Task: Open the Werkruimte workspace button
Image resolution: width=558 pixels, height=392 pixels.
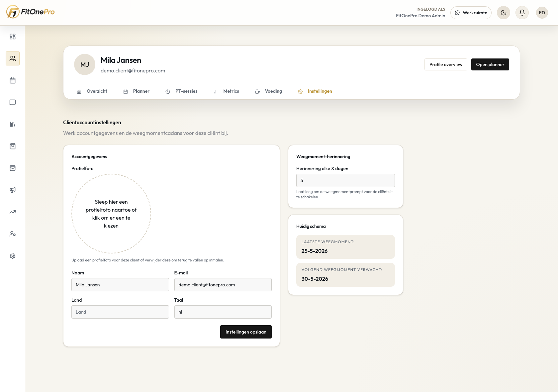Action: (471, 13)
